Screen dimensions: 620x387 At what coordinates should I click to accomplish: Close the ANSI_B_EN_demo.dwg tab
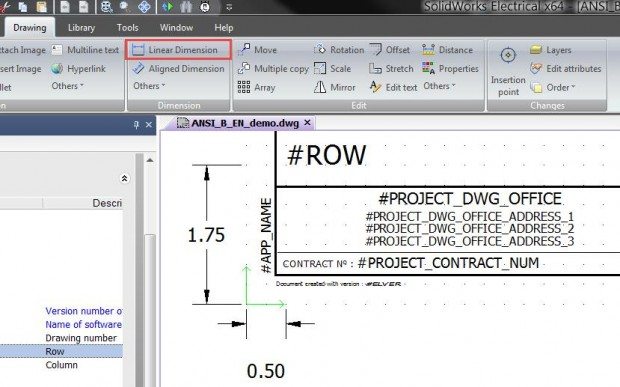pyautogui.click(x=307, y=123)
